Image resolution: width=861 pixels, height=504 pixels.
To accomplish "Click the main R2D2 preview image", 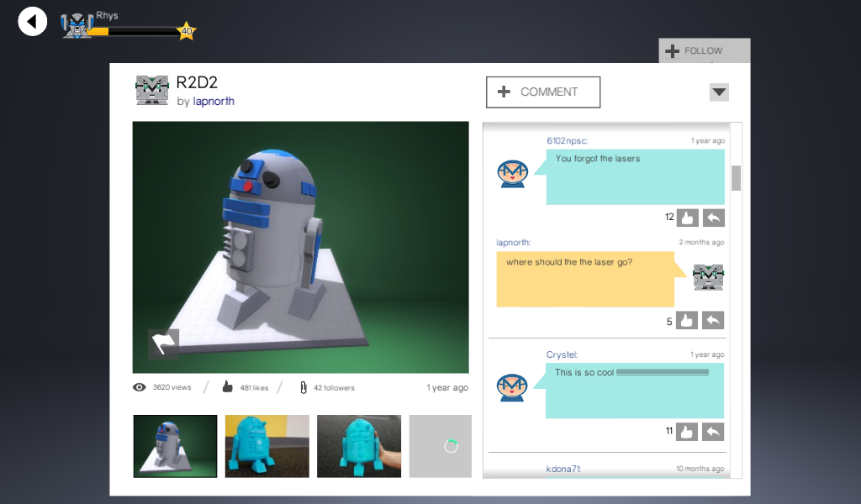I will [x=300, y=247].
